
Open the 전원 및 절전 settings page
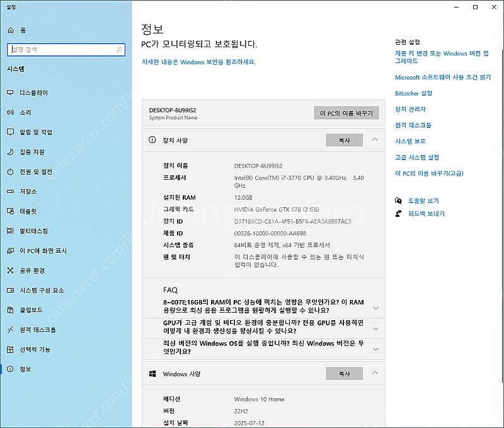pyautogui.click(x=66, y=171)
